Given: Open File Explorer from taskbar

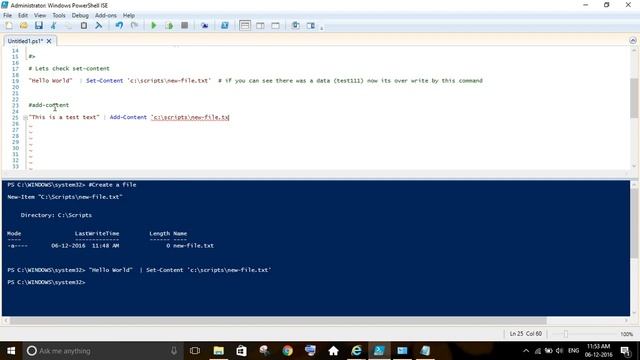Looking at the screenshot, I should [x=219, y=351].
